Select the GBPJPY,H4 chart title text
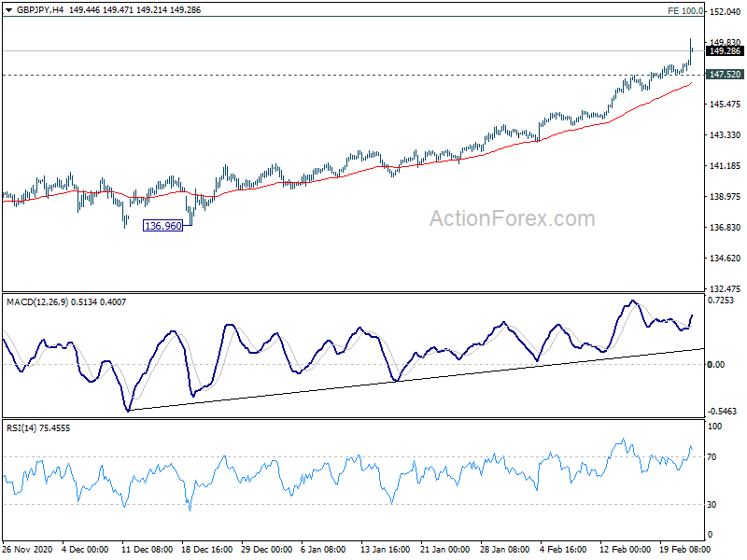The image size is (747, 560). tap(40, 10)
